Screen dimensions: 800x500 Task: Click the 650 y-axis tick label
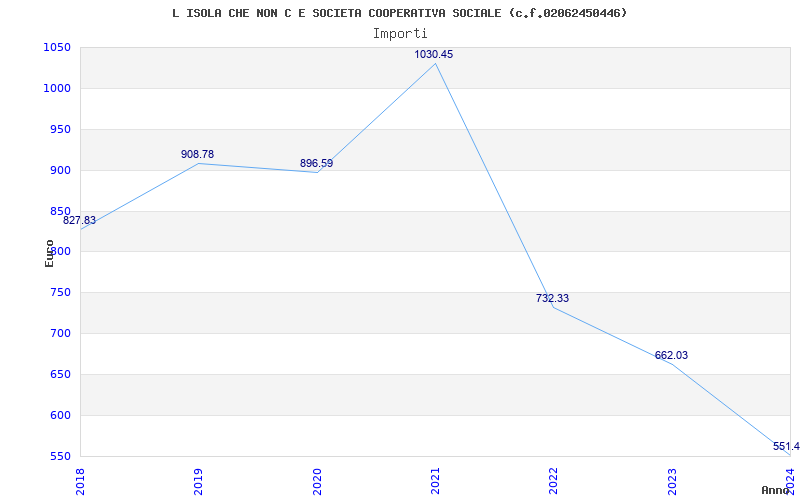(60, 374)
